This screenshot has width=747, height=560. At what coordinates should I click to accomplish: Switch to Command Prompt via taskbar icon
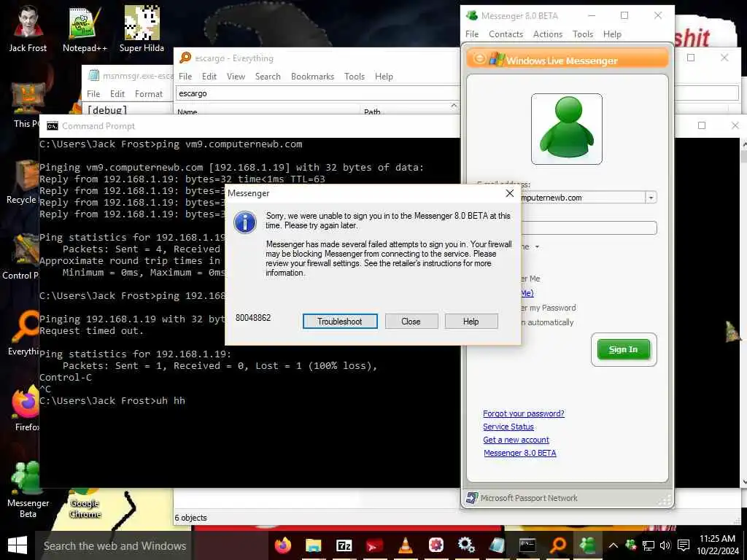[x=527, y=545]
